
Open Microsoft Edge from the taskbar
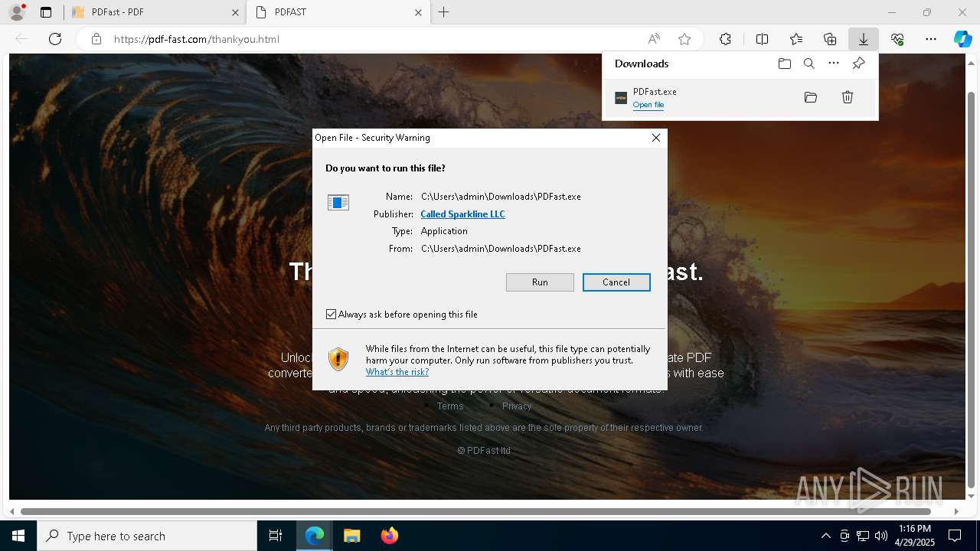point(315,536)
